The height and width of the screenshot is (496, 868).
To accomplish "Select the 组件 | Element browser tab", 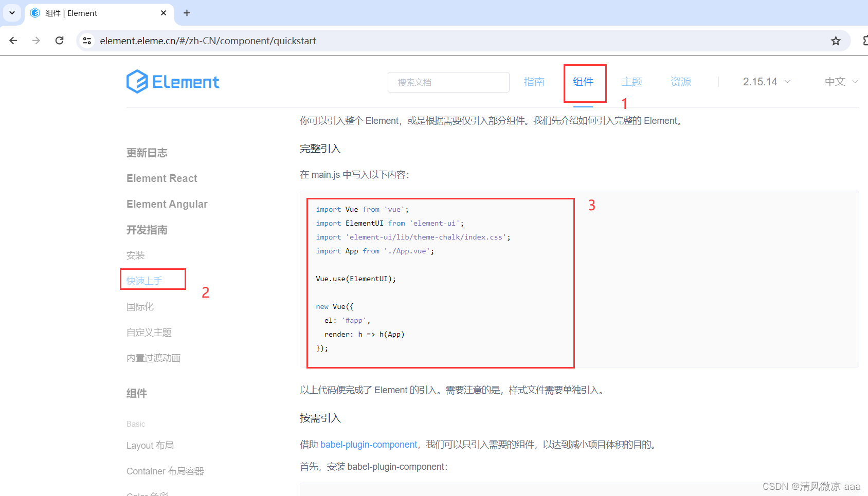I will 99,13.
